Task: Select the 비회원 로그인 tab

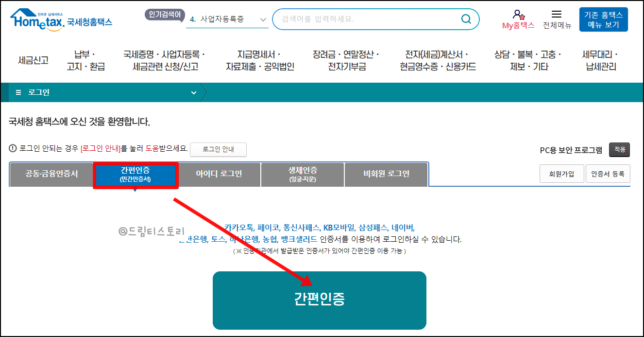Action: click(386, 174)
